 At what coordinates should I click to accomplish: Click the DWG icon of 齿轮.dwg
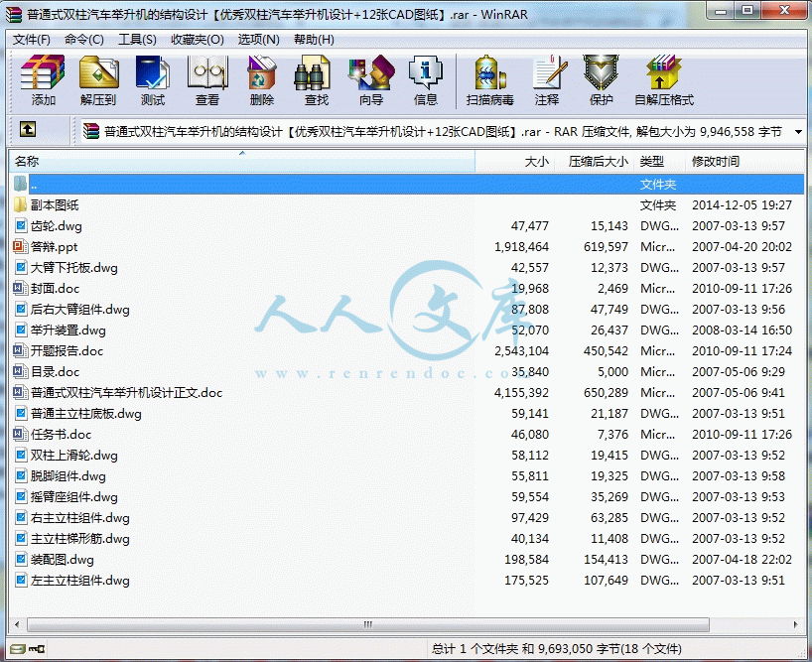coord(21,225)
